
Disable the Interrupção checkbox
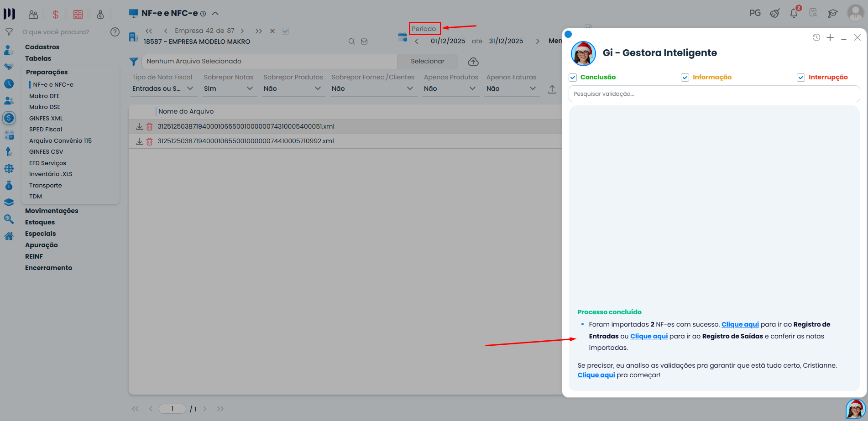click(x=800, y=78)
